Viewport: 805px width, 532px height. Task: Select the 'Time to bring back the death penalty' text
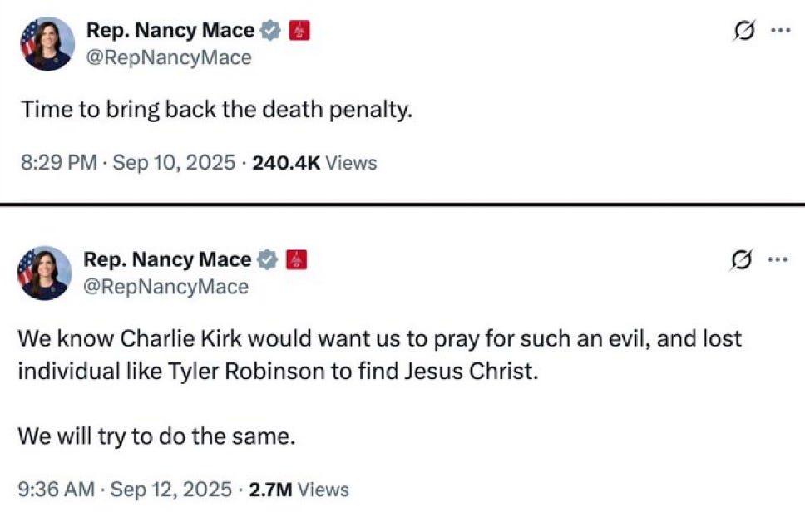point(217,110)
